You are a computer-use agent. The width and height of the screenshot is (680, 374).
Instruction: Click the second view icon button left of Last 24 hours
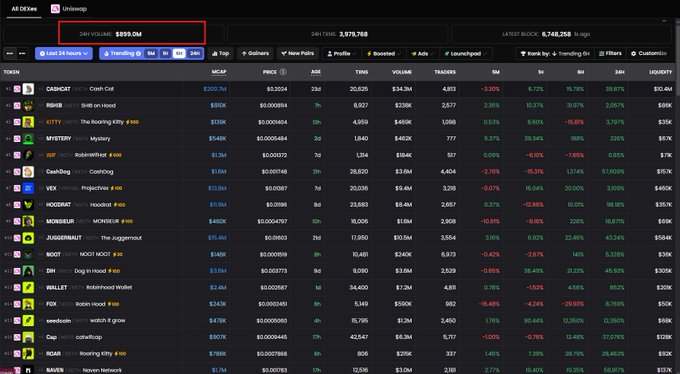22,53
